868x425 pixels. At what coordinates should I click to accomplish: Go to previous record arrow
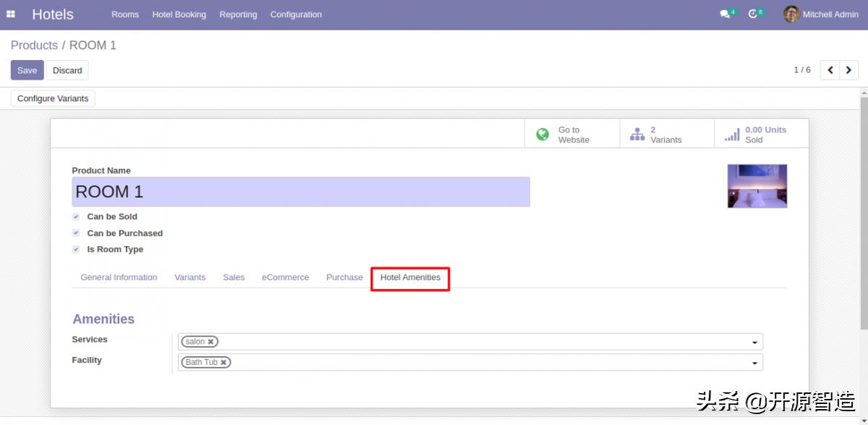click(830, 70)
